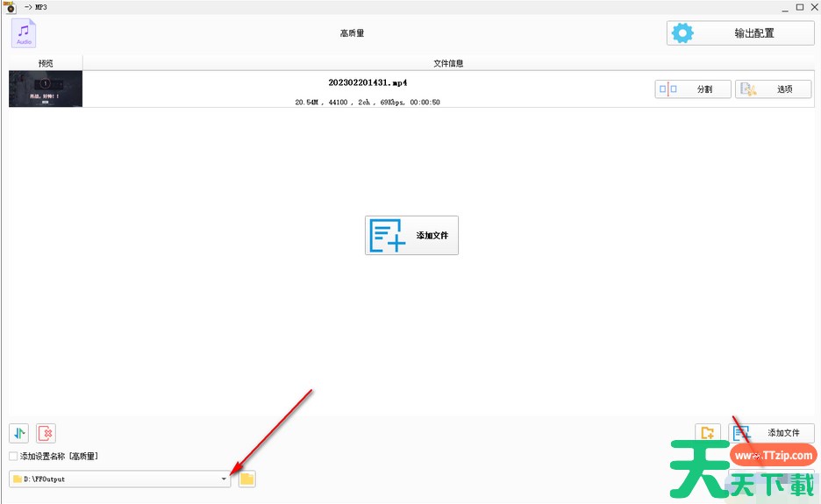
Task: Click the bottom-right 添加文件 button
Action: pos(771,433)
